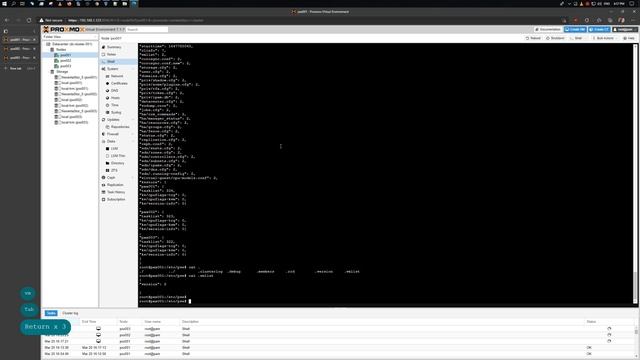
Task: Switch to the Cluster log tab
Action: (70, 313)
